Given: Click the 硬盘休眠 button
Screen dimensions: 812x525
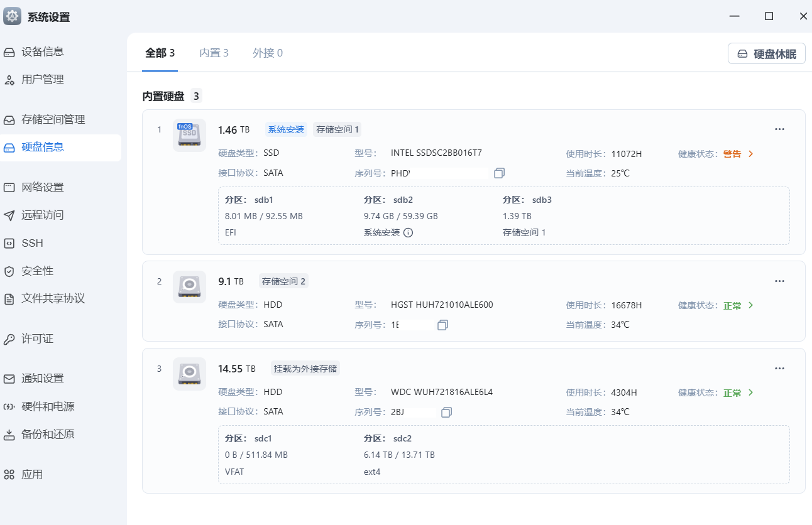Looking at the screenshot, I should tap(766, 53).
